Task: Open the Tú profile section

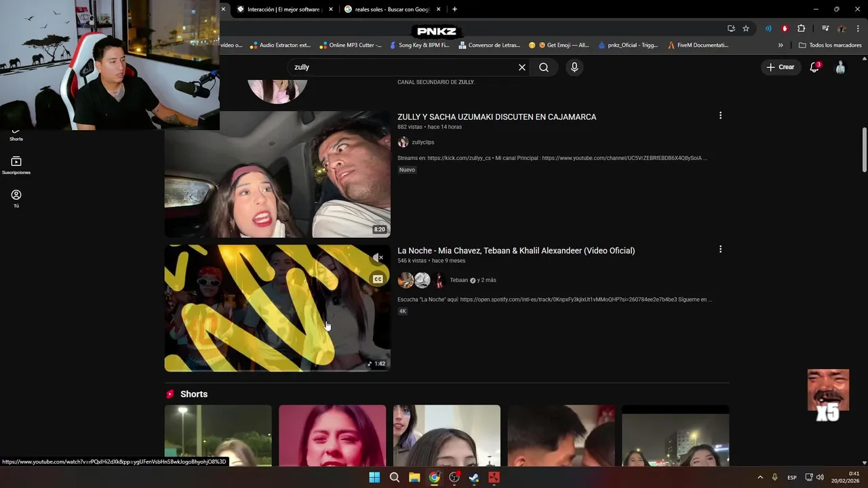Action: pos(16,199)
